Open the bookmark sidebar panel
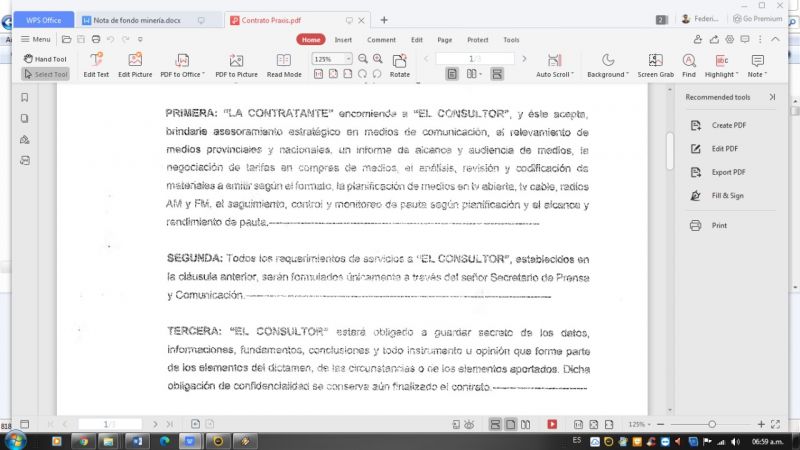 [24, 97]
